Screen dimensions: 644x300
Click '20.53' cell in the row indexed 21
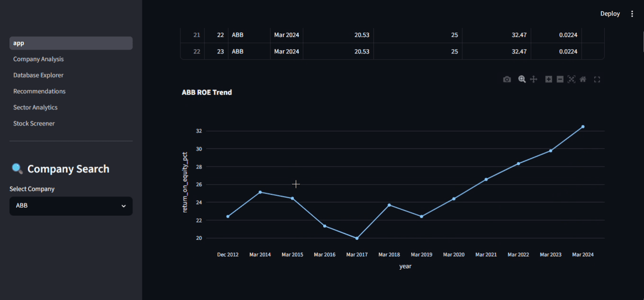click(x=338, y=35)
